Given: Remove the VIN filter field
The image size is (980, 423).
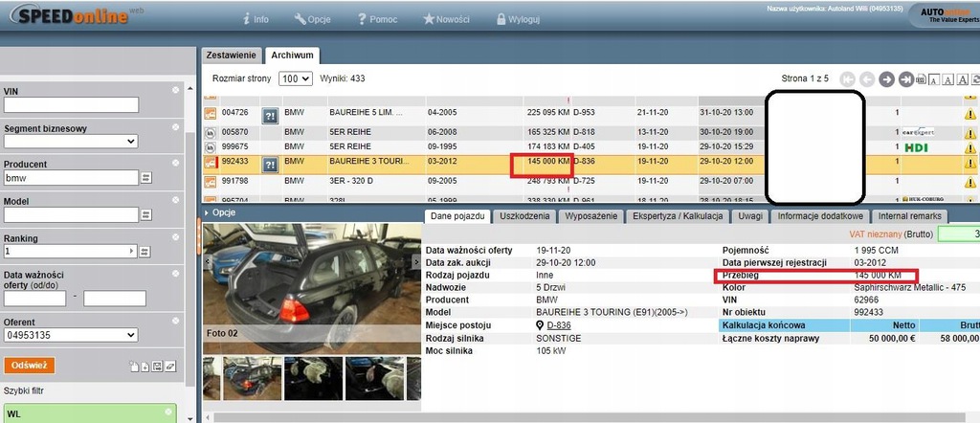Looking at the screenshot, I should point(175,90).
